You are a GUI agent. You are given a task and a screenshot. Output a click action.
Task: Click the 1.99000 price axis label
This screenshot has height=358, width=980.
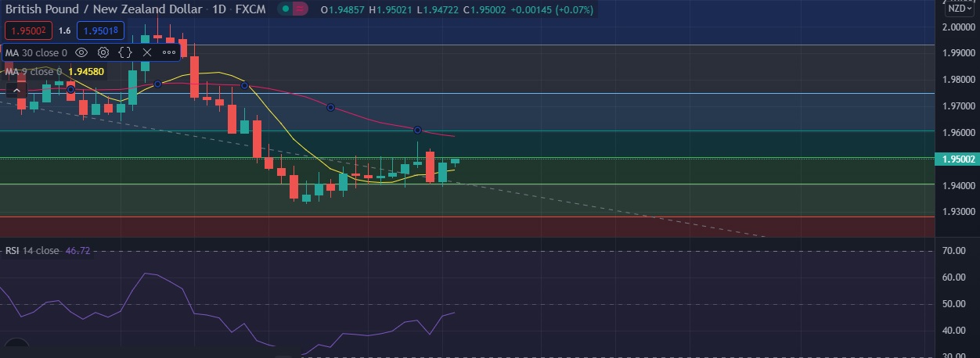point(958,53)
